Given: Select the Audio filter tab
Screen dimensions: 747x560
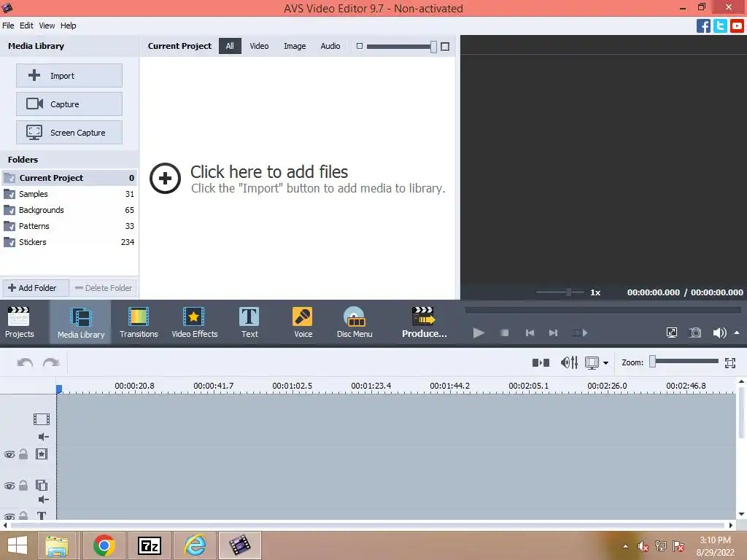Looking at the screenshot, I should (330, 46).
